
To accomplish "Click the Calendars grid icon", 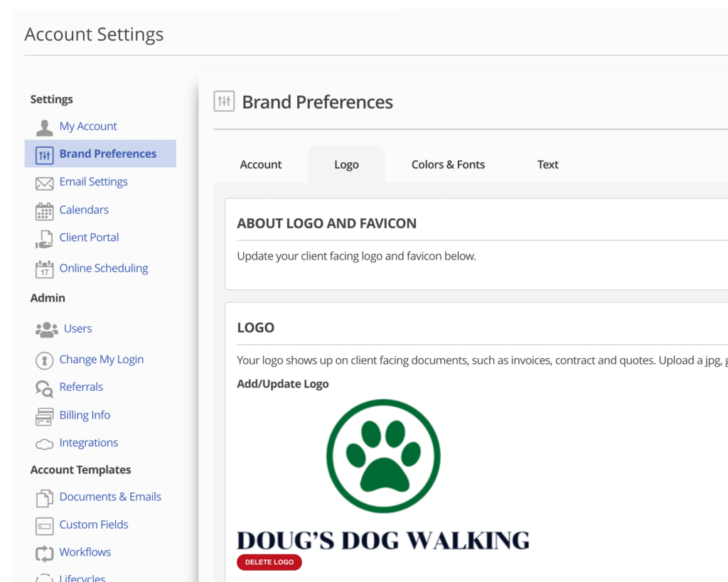I will point(45,211).
